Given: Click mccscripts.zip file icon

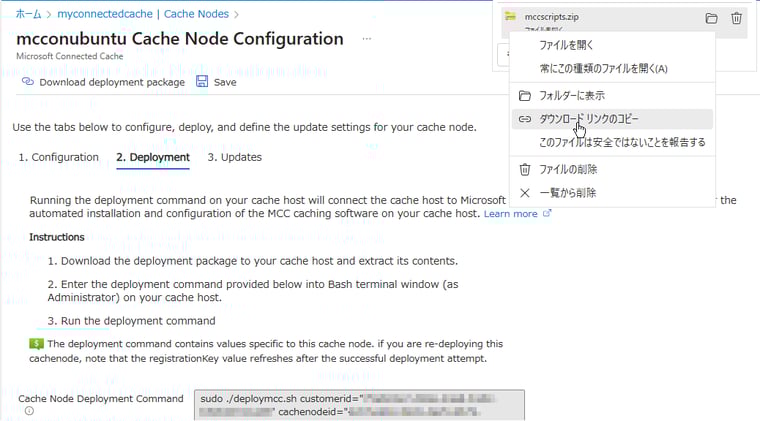Looking at the screenshot, I should (x=510, y=16).
